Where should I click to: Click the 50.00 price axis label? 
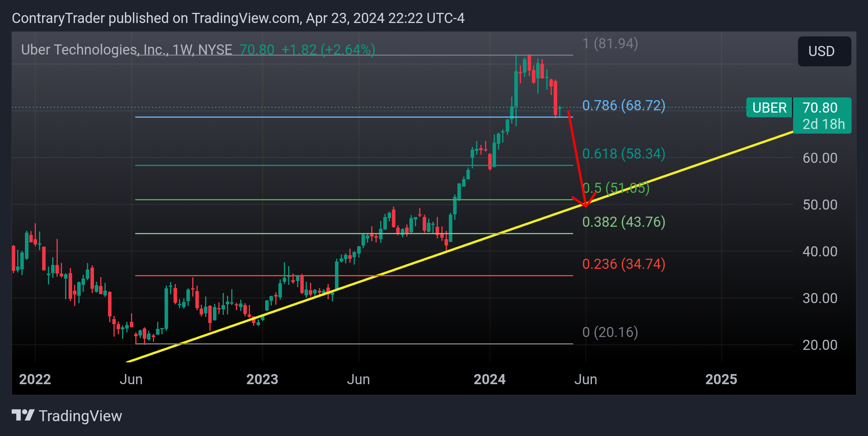click(820, 205)
